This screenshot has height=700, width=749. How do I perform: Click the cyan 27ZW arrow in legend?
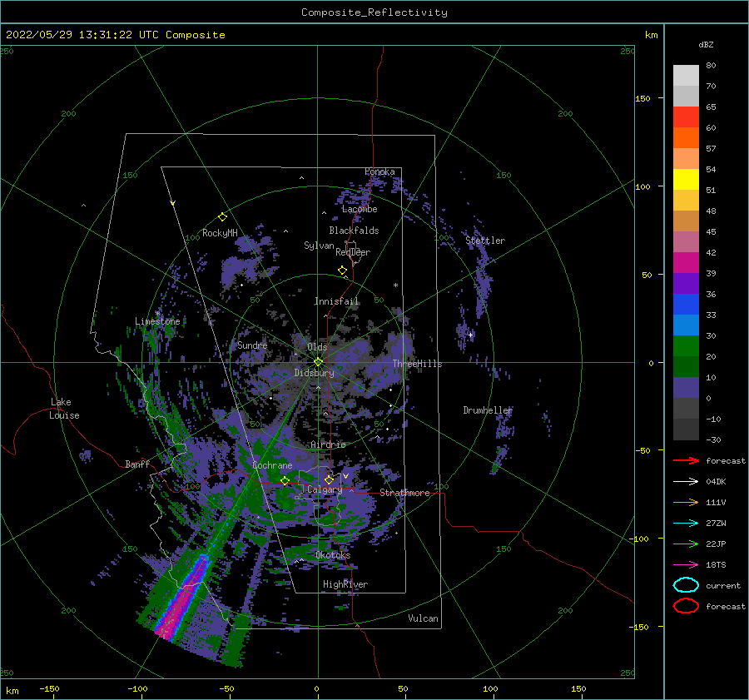coord(686,524)
